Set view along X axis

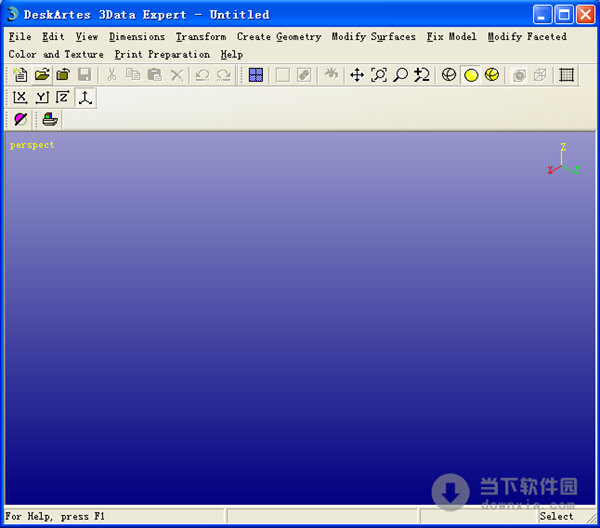click(20, 98)
